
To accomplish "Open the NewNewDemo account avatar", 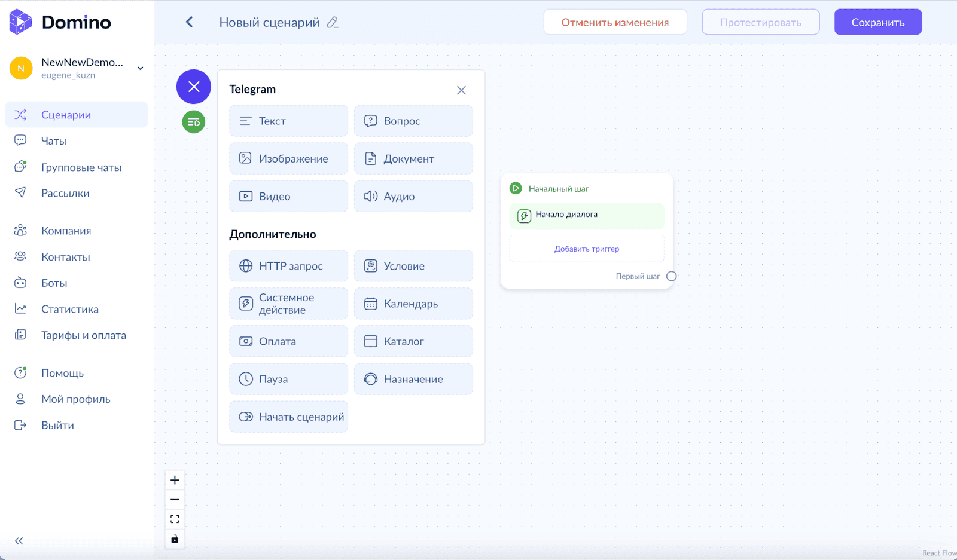I will 21,68.
